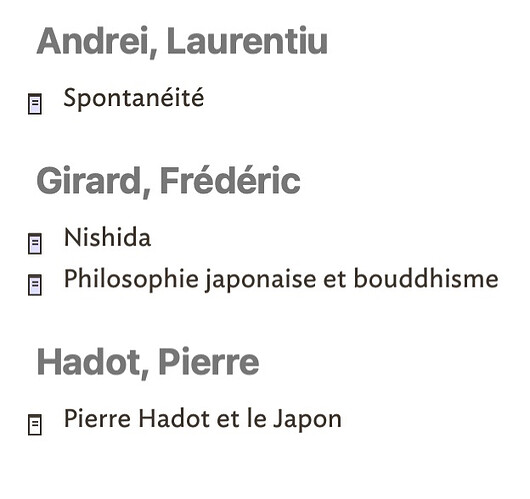530x499 pixels.
Task: Select the Andrei, Laurentiu author heading
Action: click(x=182, y=42)
